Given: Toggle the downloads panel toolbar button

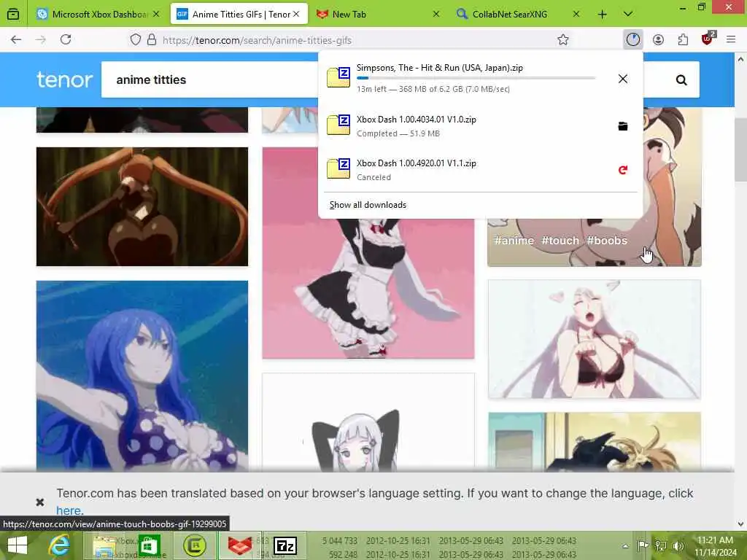Looking at the screenshot, I should tap(633, 39).
